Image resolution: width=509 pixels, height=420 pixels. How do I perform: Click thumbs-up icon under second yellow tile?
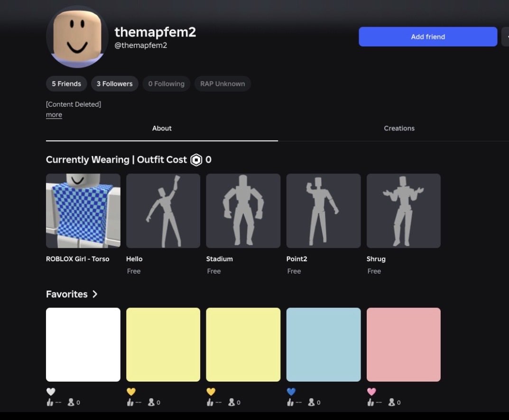[x=210, y=402]
